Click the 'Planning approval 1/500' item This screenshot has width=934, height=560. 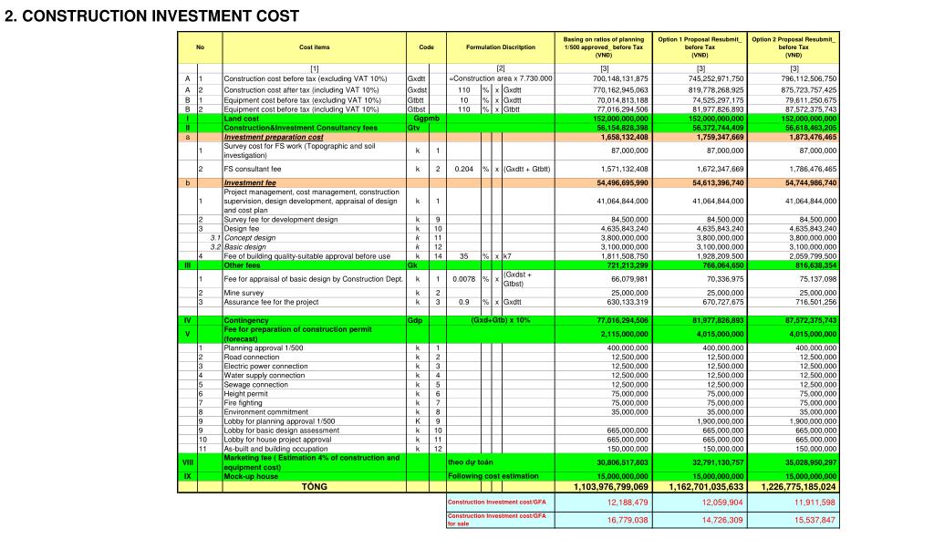(264, 347)
